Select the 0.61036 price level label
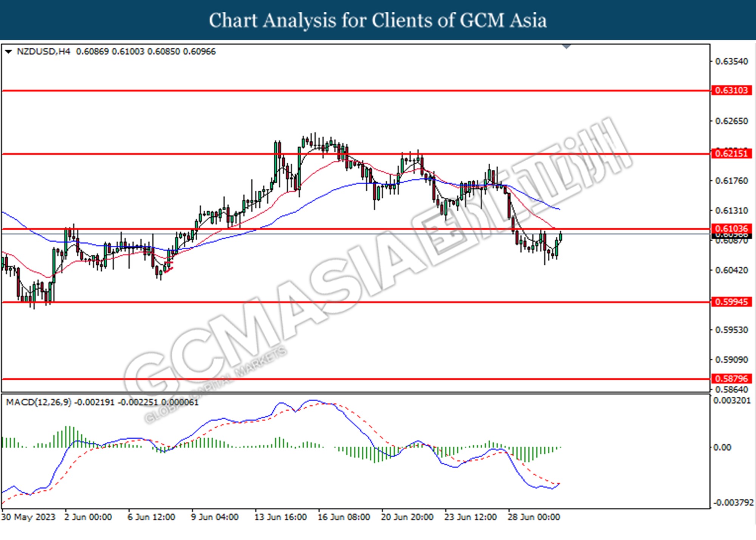This screenshot has height=540, width=756. 731,228
